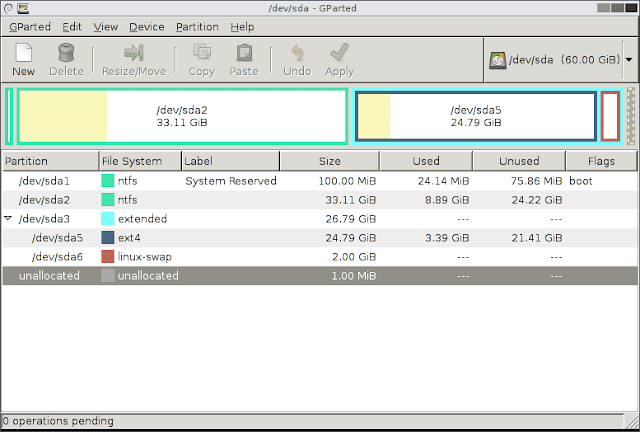Sort by the Partition column header

(50, 161)
